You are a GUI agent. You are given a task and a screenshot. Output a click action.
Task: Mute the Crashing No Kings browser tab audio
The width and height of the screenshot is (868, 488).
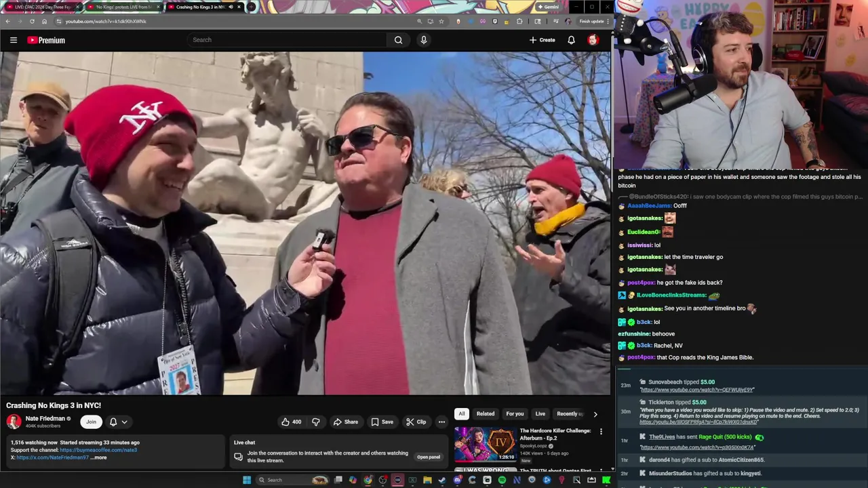coord(231,7)
